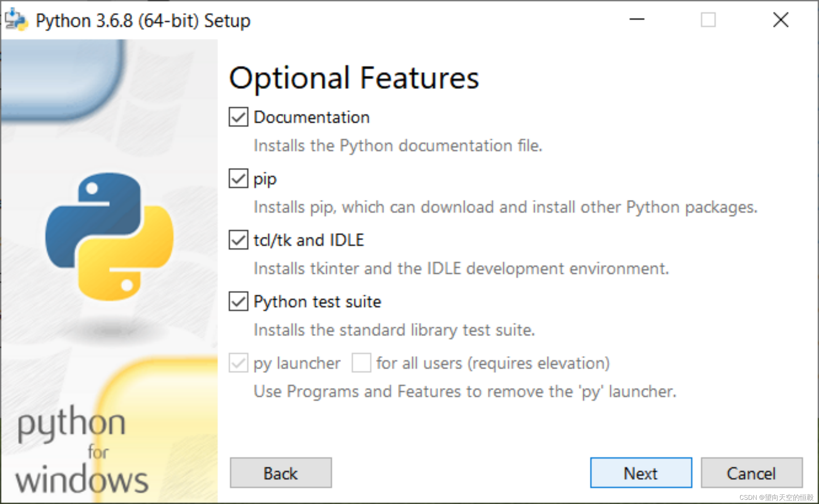819x504 pixels.
Task: Click the disabled maximize button
Action: 708,20
